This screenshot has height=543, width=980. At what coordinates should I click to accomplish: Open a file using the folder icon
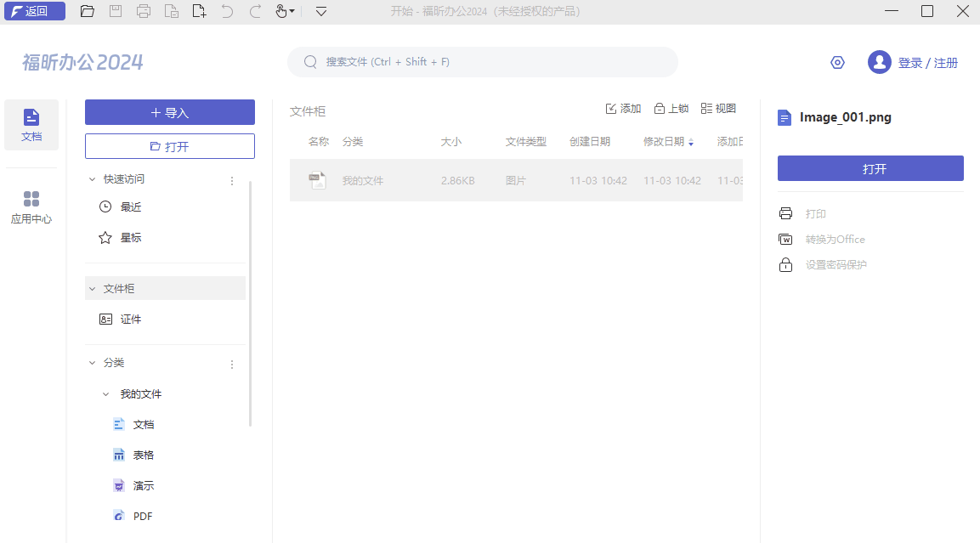click(x=88, y=11)
